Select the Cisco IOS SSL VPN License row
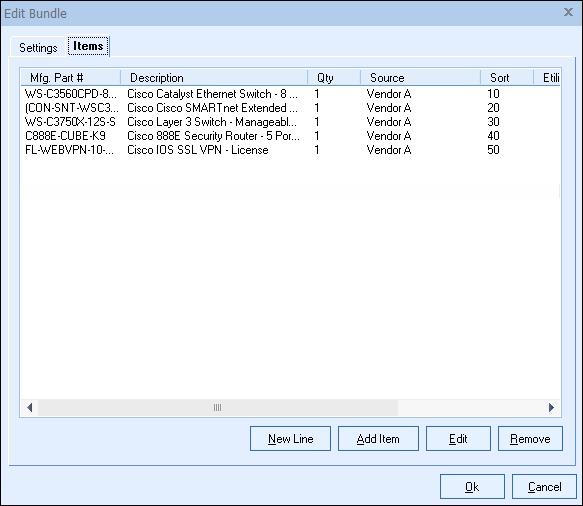The height and width of the screenshot is (506, 583). click(x=290, y=150)
